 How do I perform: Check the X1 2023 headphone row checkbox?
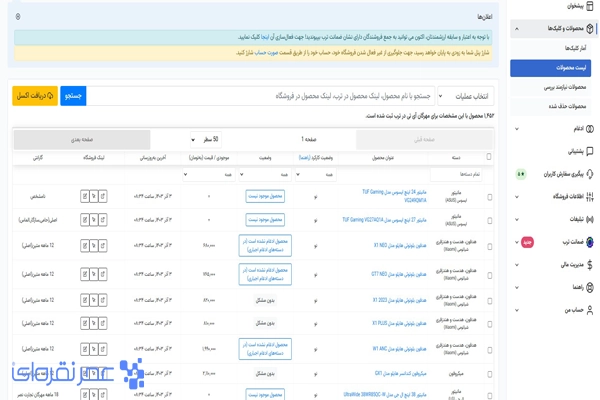pyautogui.click(x=489, y=301)
